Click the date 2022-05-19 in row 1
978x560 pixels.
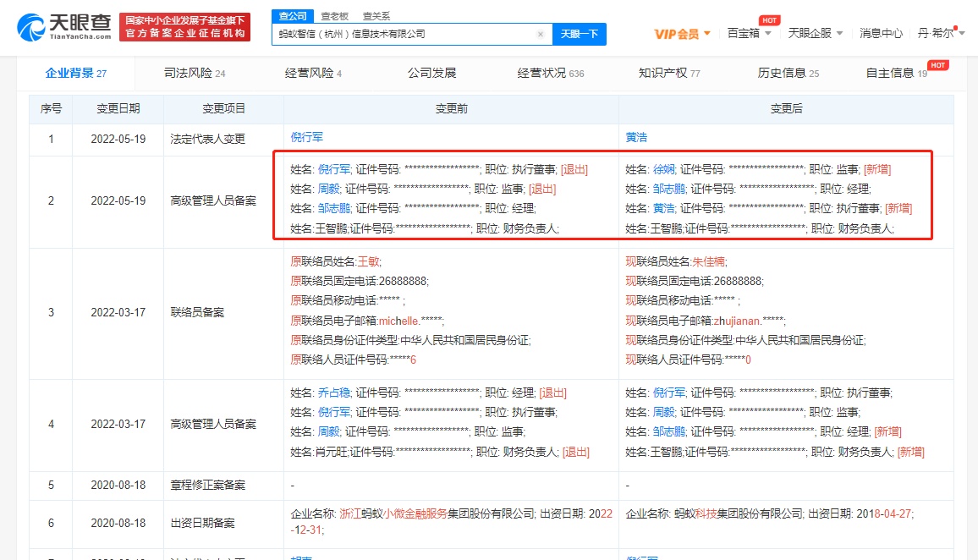pyautogui.click(x=118, y=139)
